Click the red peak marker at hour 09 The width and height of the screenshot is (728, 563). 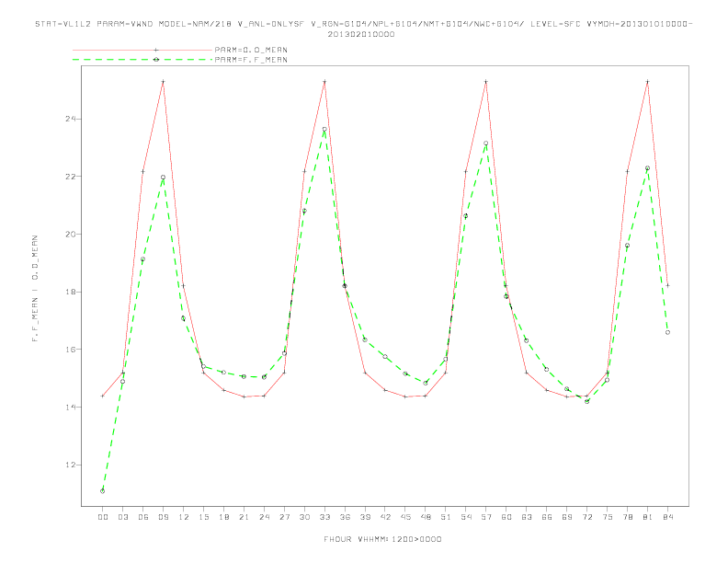coord(163,82)
